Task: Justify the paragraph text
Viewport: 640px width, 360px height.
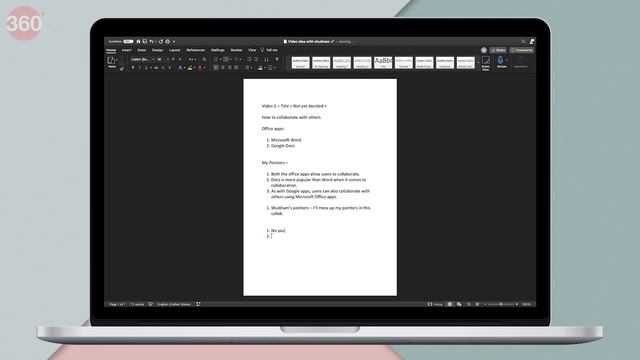Action: (x=236, y=68)
